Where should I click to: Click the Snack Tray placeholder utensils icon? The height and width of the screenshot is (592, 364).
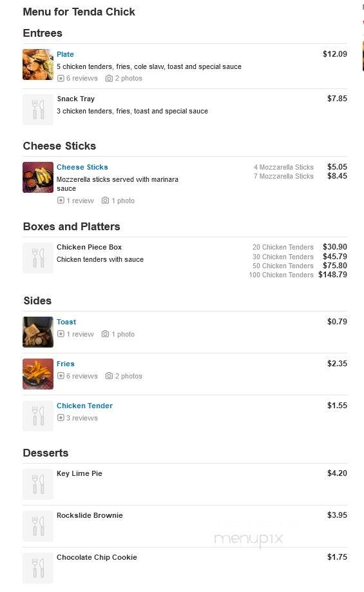click(38, 110)
